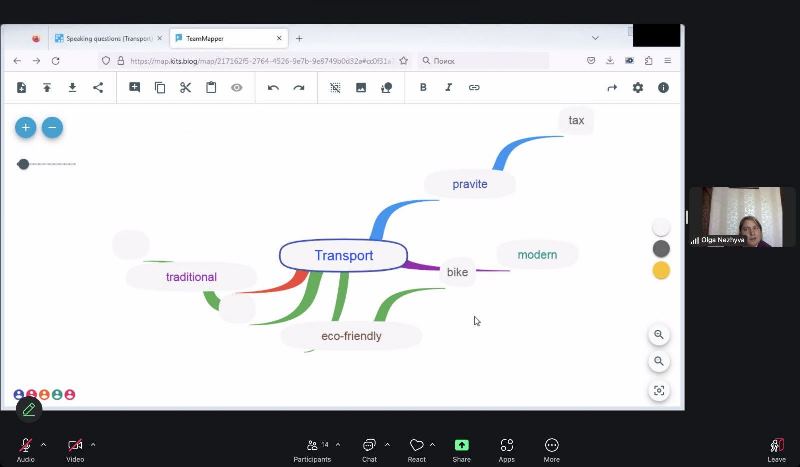This screenshot has height=467, width=800.
Task: Copy the selected node
Action: point(160,88)
